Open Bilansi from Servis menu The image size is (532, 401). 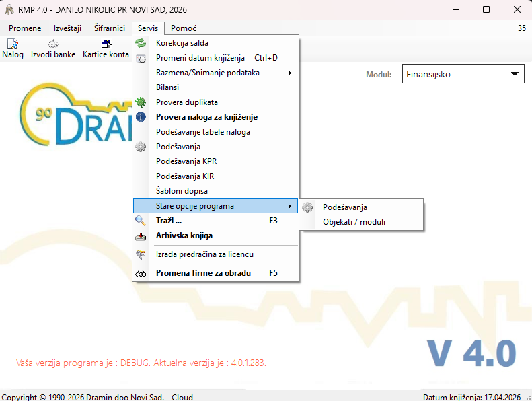coord(215,87)
